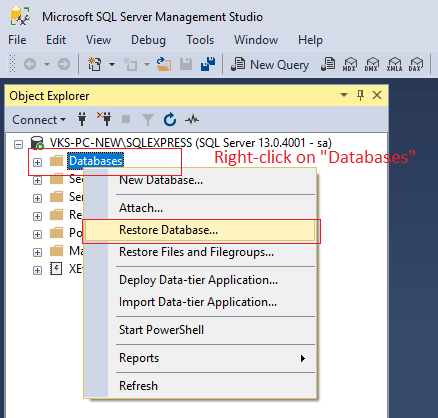Click the Open File folder icon
The height and width of the screenshot is (418, 438).
163,64
